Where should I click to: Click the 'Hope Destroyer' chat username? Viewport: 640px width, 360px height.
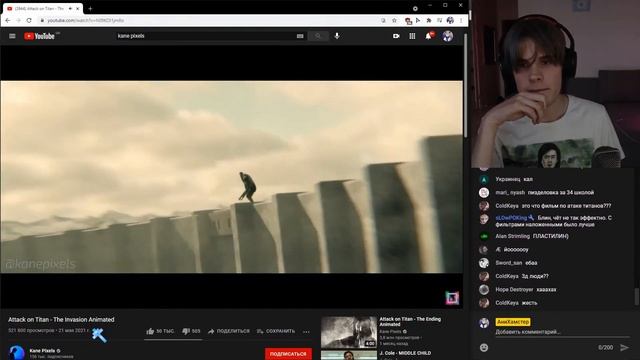tap(514, 289)
